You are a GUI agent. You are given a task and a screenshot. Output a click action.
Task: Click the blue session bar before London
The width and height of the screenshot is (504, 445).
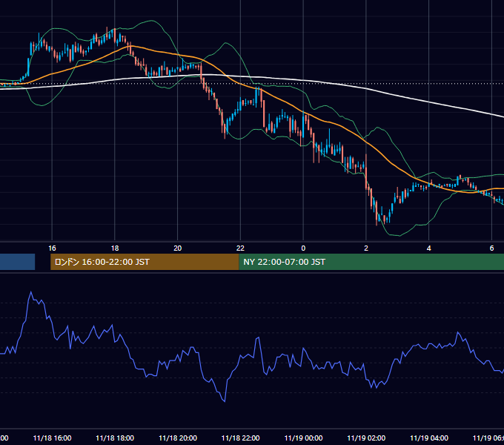click(x=17, y=262)
